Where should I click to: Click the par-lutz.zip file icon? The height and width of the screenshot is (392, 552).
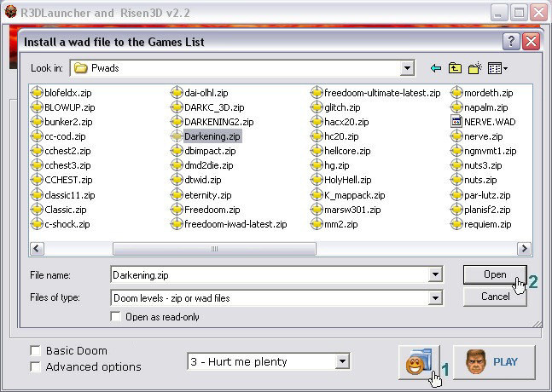pyautogui.click(x=456, y=195)
